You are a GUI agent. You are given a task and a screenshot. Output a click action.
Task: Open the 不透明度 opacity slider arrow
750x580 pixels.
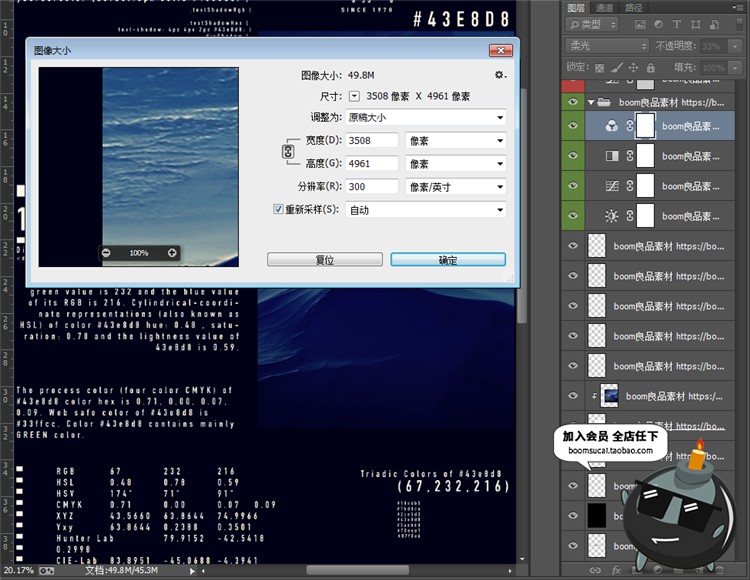click(x=735, y=46)
